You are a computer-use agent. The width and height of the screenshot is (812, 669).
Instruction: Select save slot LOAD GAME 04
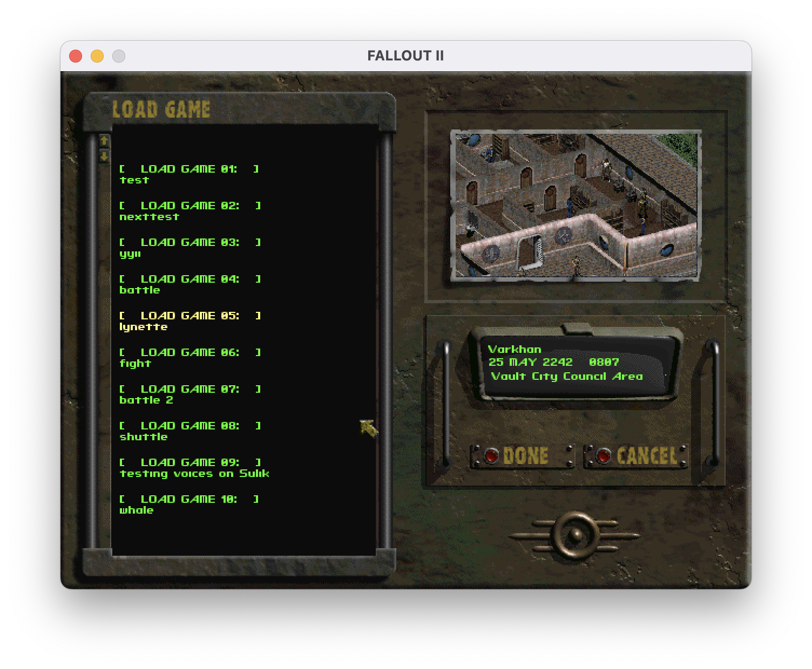point(190,279)
